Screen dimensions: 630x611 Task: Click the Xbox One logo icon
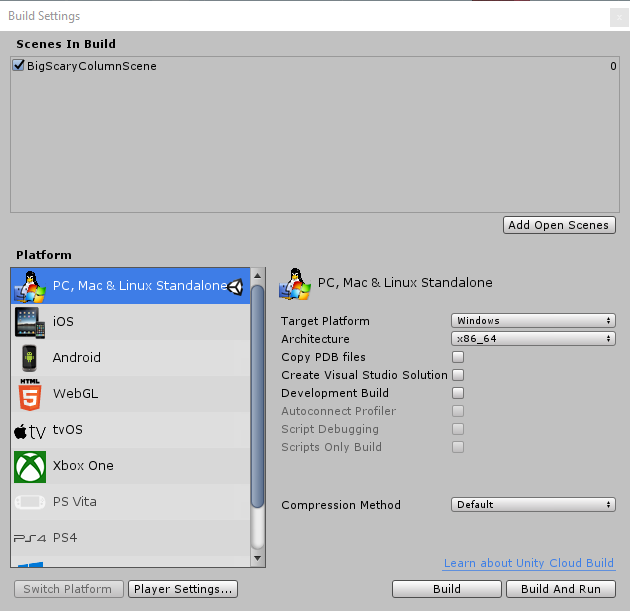click(29, 466)
